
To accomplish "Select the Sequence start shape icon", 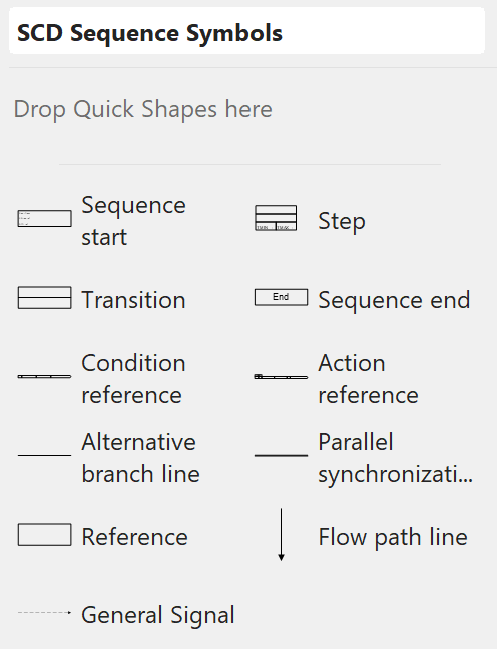I will (44, 218).
